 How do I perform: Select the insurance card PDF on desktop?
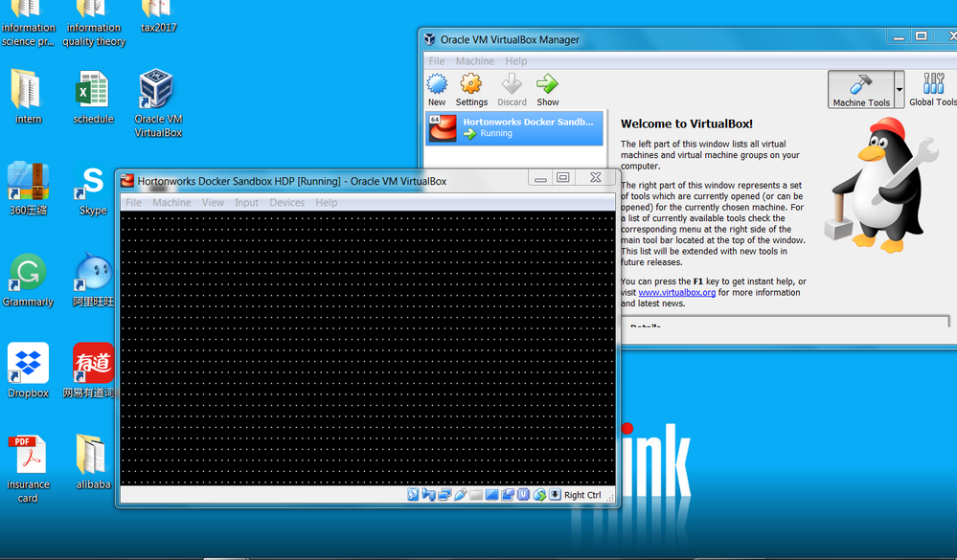tap(28, 468)
